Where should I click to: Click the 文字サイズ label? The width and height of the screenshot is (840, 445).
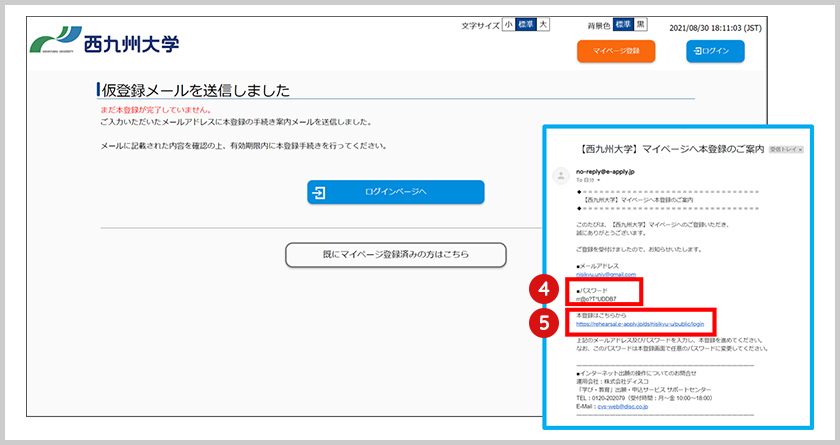[x=481, y=25]
